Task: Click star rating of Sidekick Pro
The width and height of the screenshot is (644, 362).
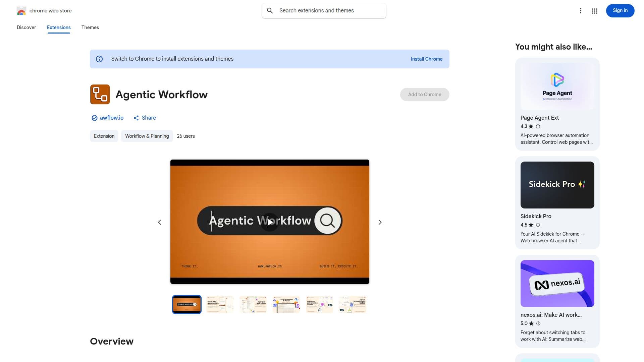Action: tap(527, 225)
